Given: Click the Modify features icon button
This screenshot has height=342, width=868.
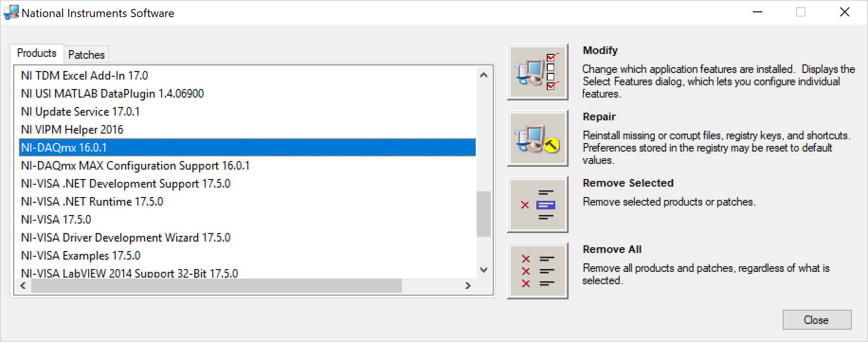Looking at the screenshot, I should [x=537, y=72].
